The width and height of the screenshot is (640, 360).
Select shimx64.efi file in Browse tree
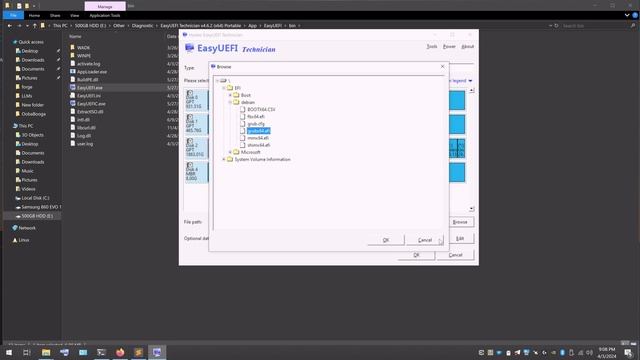(x=258, y=145)
